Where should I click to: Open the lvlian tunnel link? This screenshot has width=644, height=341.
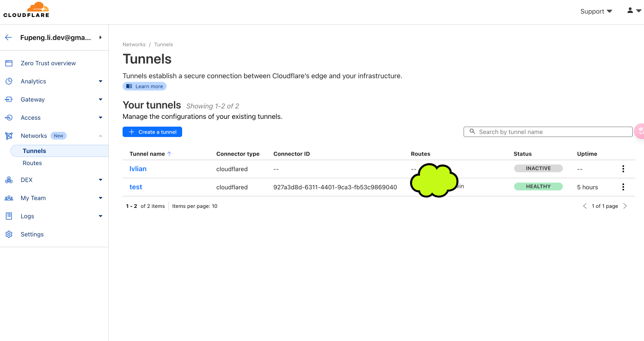[138, 169]
